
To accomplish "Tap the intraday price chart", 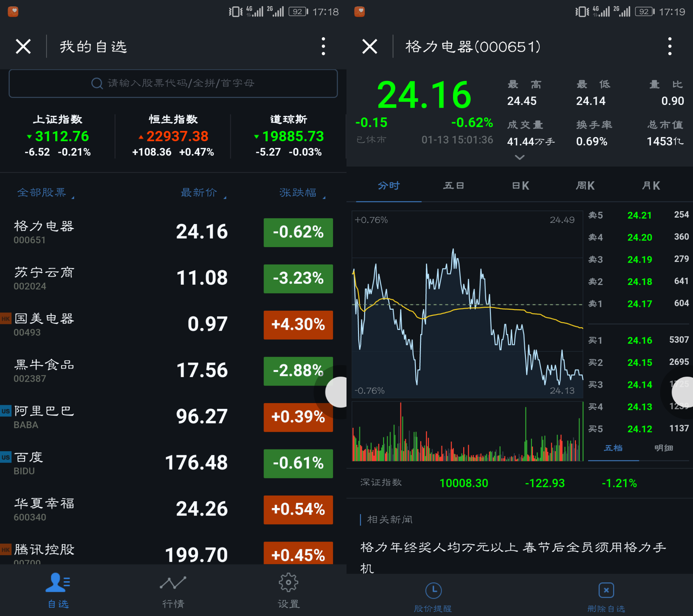I will point(468,304).
